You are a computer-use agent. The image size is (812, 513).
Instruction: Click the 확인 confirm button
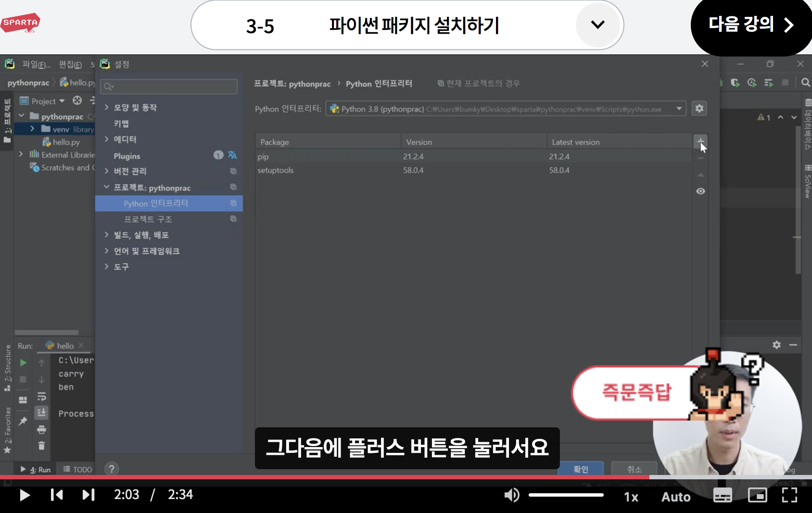click(x=581, y=469)
